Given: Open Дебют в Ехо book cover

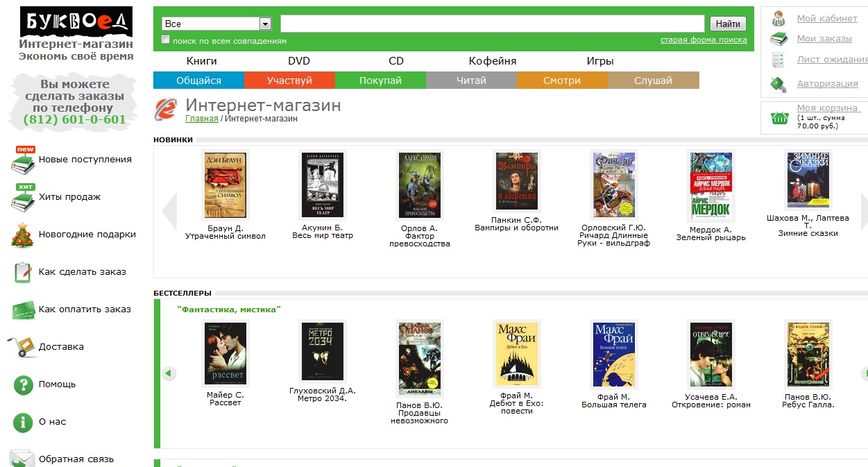Looking at the screenshot, I should 517,353.
